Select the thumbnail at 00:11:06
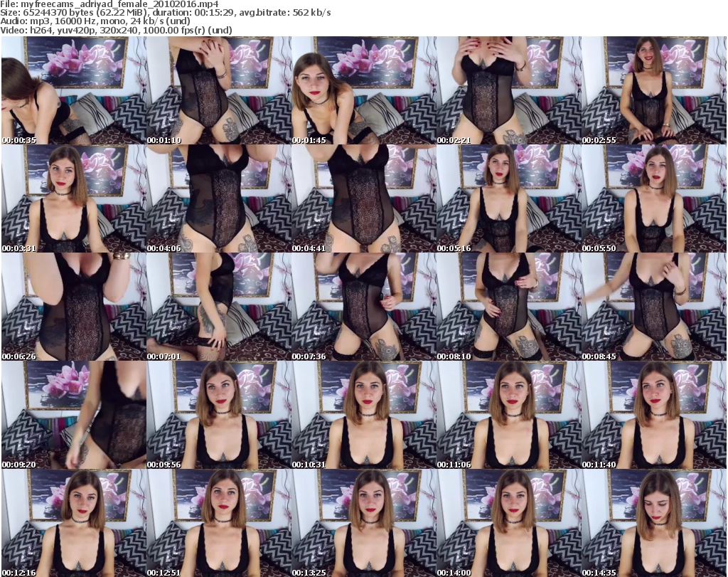728x577 pixels. pyautogui.click(x=508, y=415)
